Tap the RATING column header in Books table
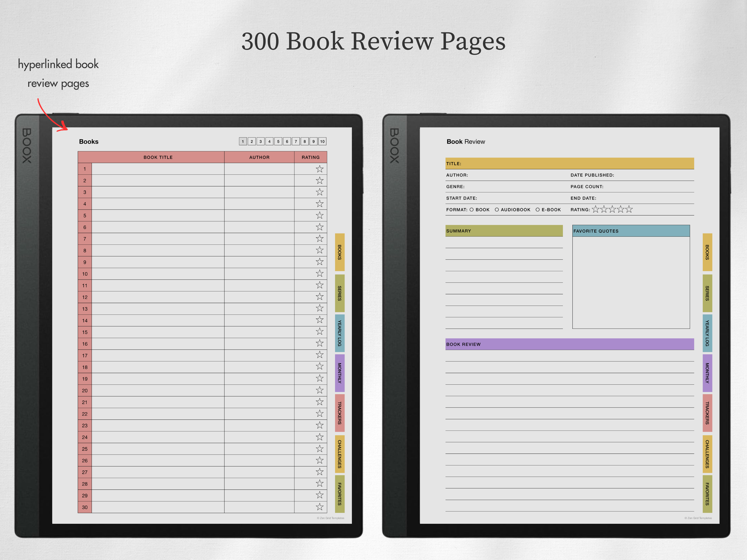 coord(311,157)
